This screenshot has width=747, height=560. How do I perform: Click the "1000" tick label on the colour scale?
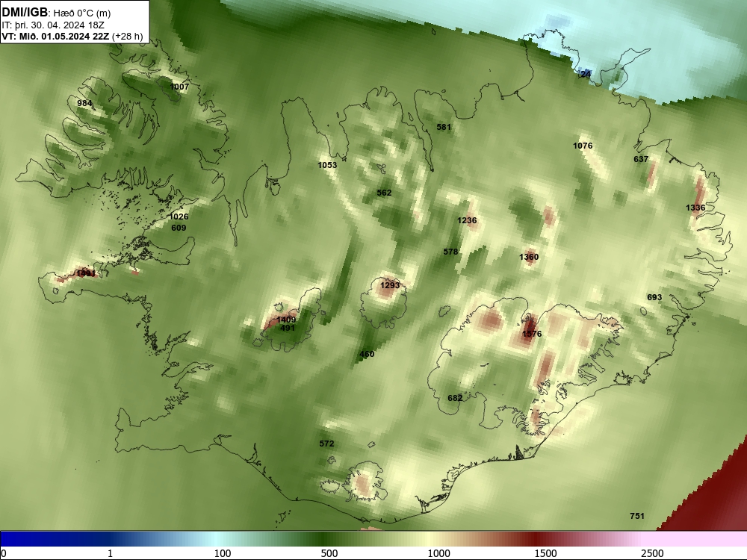pos(438,553)
